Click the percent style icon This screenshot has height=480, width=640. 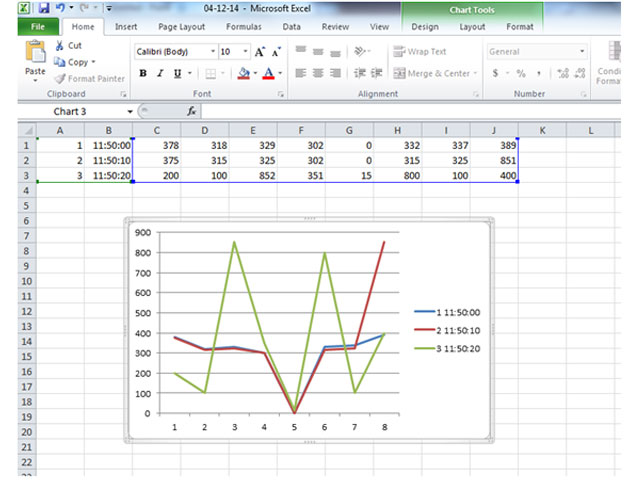coord(521,73)
